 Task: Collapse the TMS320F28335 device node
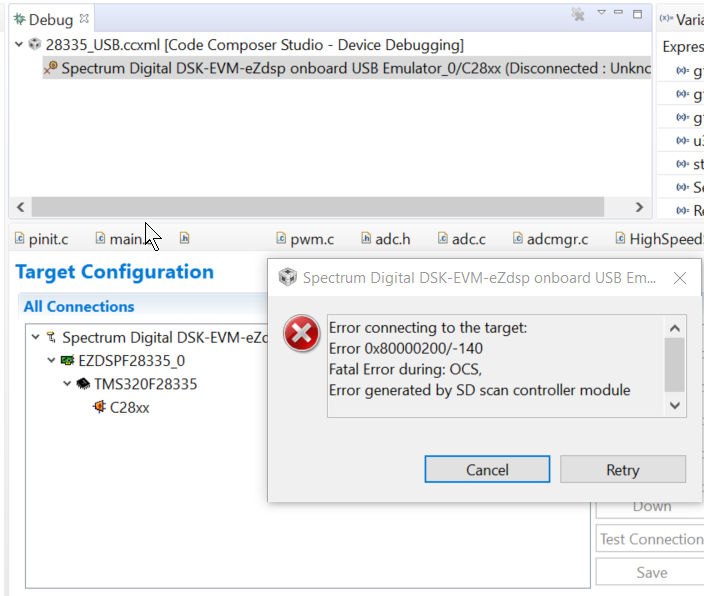(67, 384)
